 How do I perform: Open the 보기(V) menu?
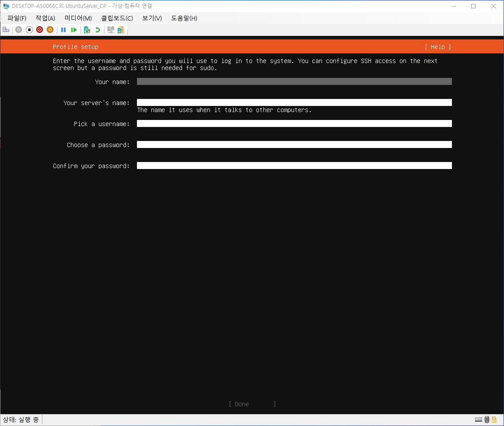click(x=152, y=18)
